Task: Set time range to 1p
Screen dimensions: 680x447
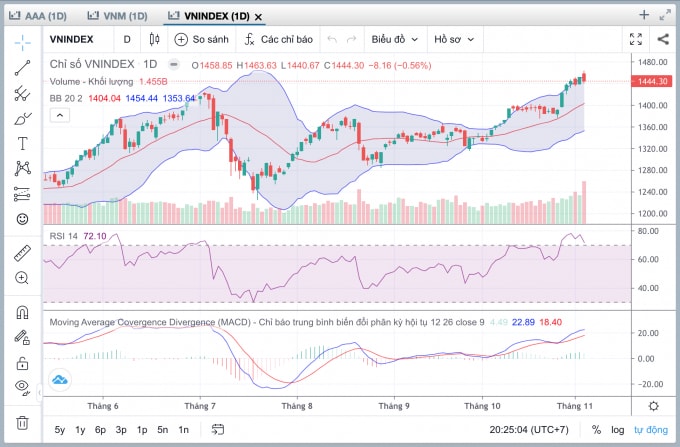Action: pyautogui.click(x=142, y=430)
